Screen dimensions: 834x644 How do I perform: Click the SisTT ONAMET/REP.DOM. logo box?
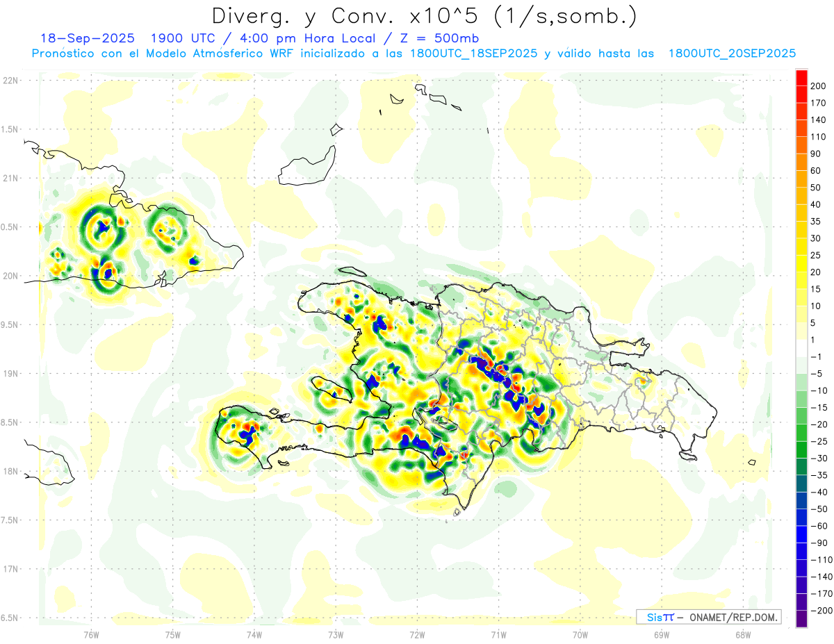pyautogui.click(x=708, y=617)
